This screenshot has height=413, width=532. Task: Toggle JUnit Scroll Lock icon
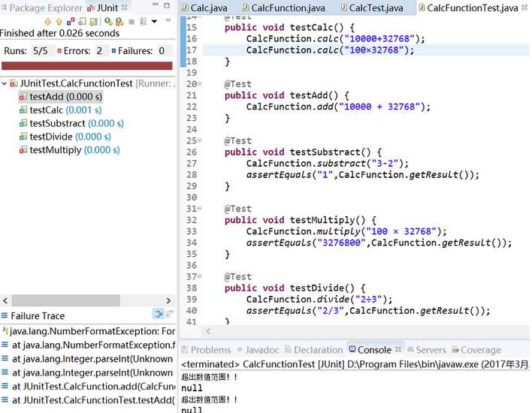pos(82,22)
